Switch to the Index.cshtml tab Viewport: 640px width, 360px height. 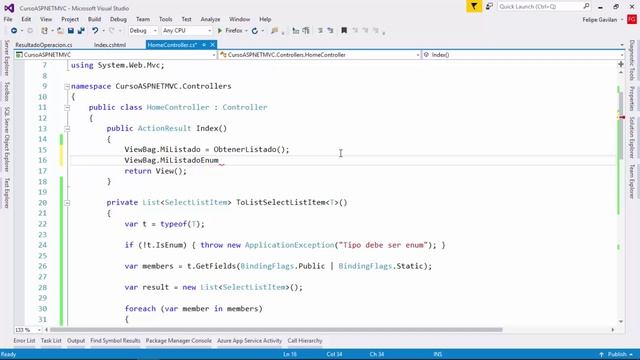point(110,45)
